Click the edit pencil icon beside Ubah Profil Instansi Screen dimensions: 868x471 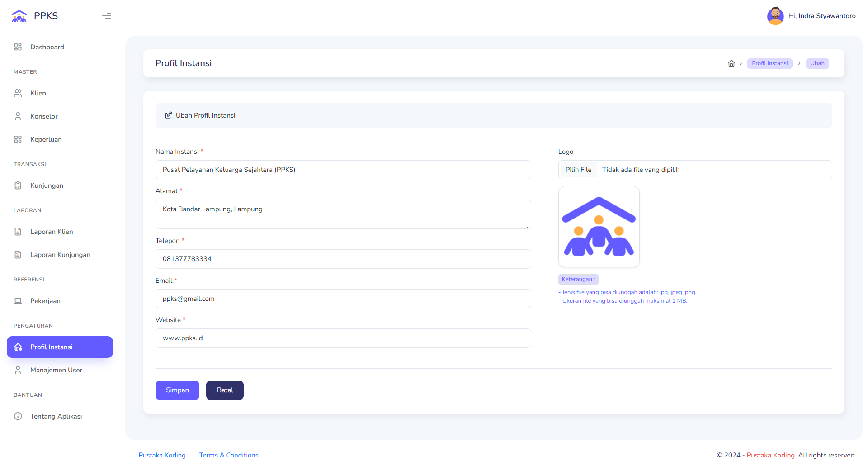pyautogui.click(x=169, y=115)
